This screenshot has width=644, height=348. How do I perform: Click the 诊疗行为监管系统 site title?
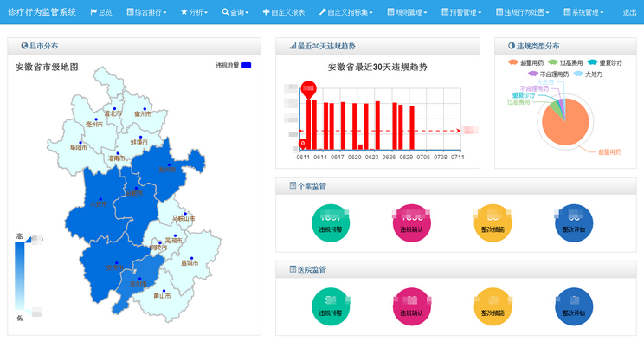(42, 13)
